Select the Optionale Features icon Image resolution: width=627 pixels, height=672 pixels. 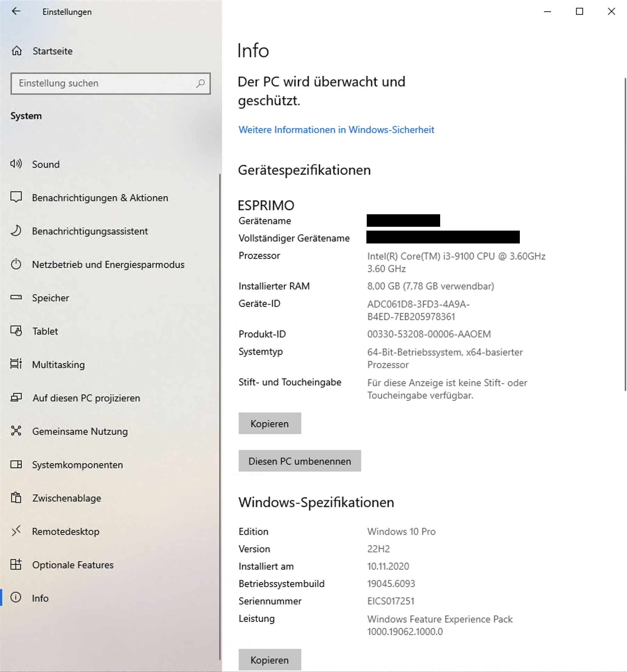click(16, 565)
